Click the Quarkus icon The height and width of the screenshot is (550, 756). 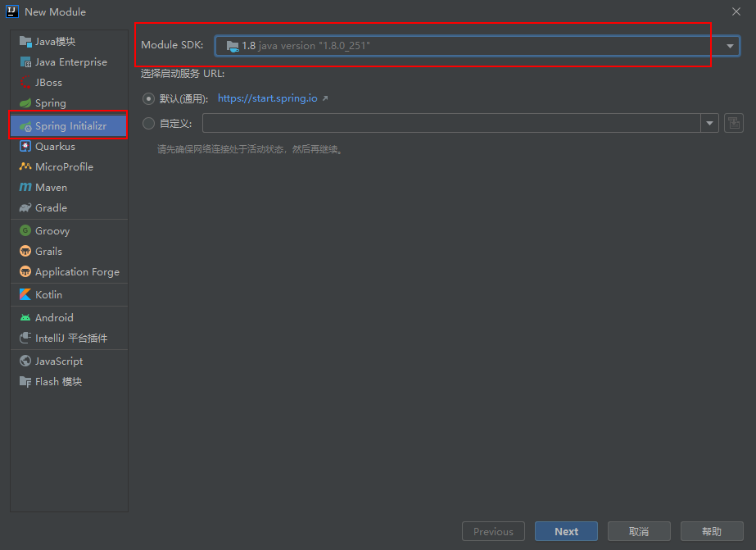pos(25,146)
